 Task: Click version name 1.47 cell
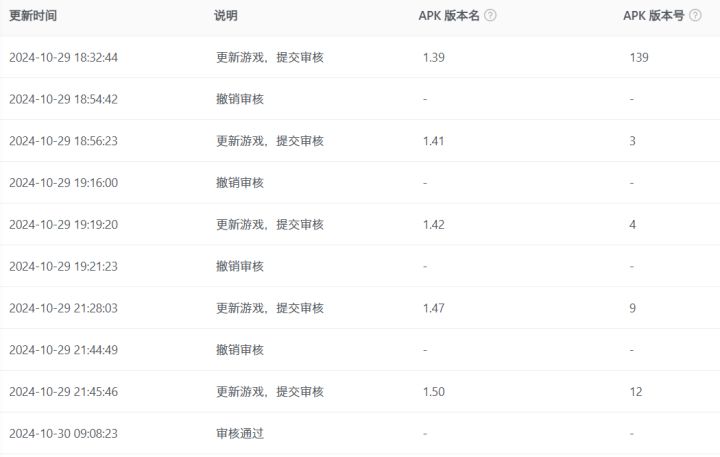pyautogui.click(x=434, y=309)
